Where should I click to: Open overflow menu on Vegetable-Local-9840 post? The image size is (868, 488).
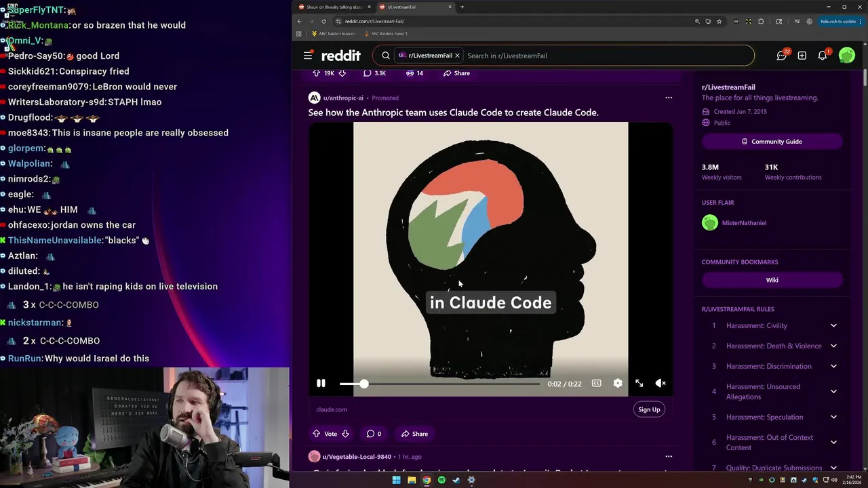[669, 456]
